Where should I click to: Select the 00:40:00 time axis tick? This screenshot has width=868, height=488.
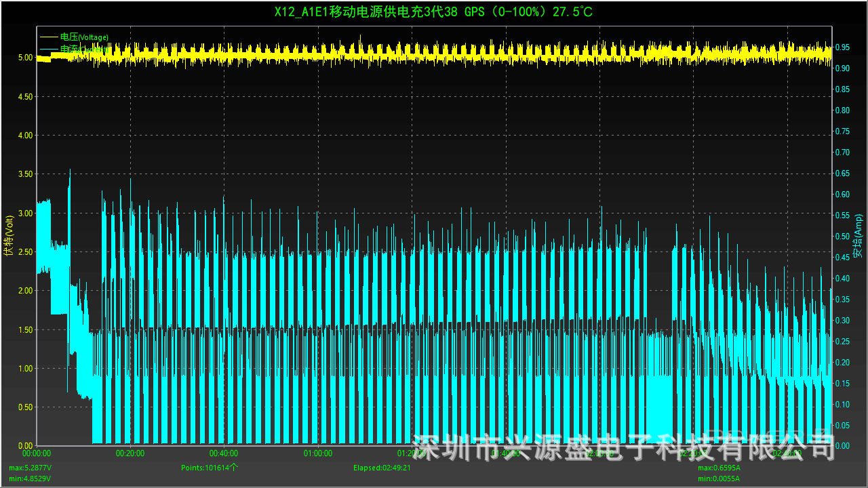pos(224,453)
